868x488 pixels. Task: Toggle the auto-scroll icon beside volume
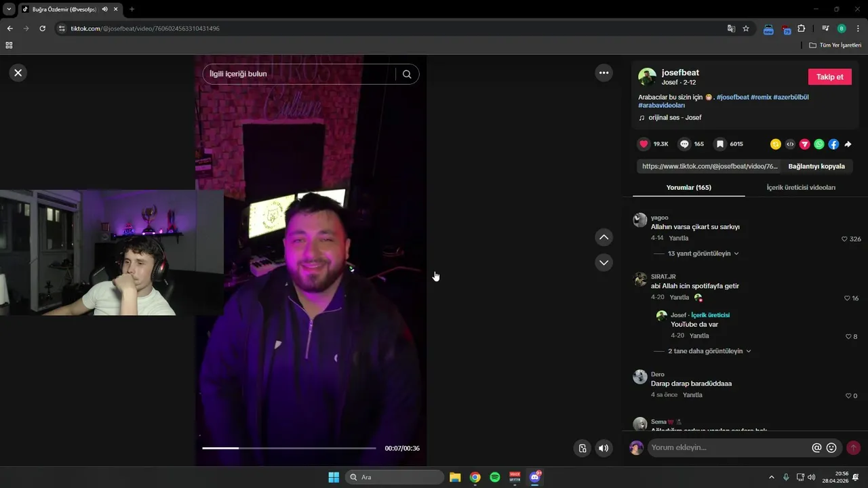(582, 448)
